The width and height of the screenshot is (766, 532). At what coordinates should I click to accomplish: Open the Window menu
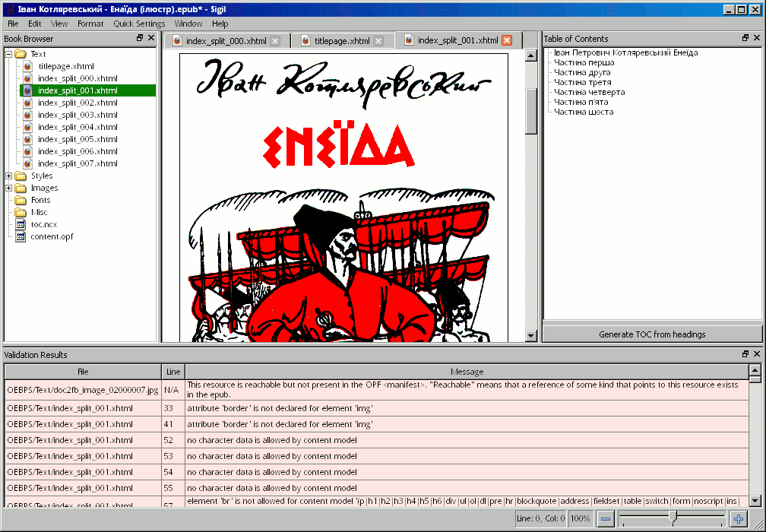188,24
